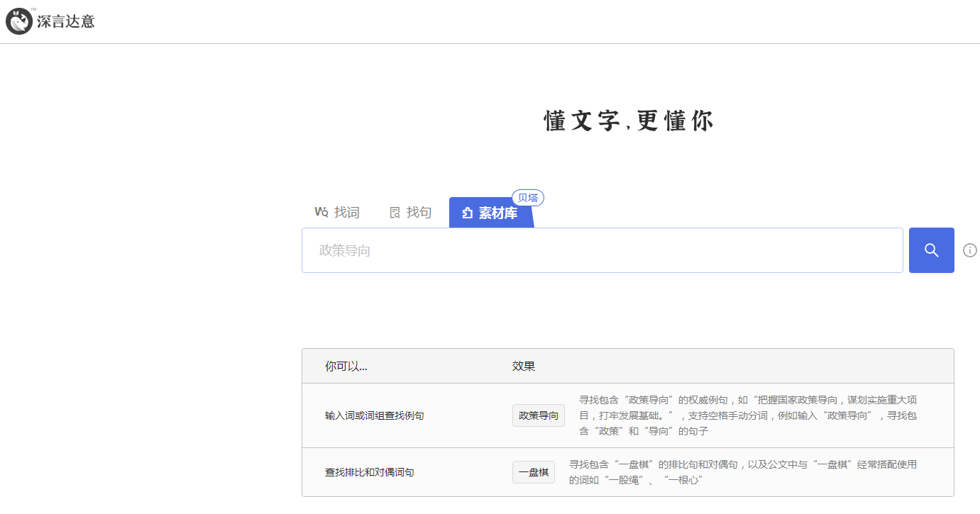Try the 一盘棋 example button
980x514 pixels.
[533, 472]
